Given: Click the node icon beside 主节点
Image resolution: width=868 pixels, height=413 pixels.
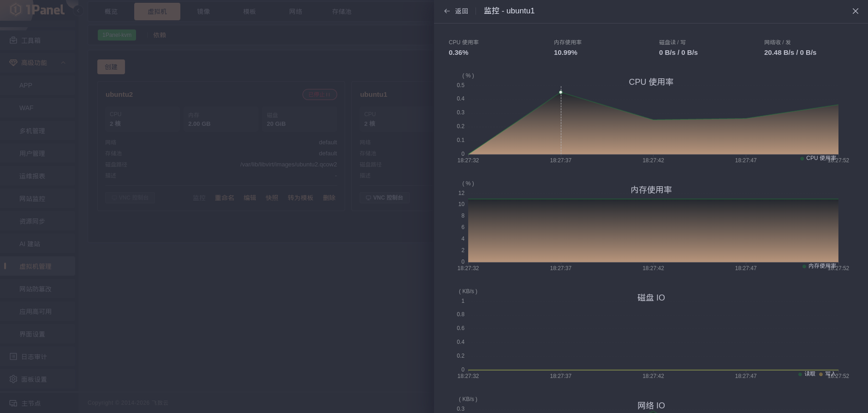Looking at the screenshot, I should click(x=13, y=403).
